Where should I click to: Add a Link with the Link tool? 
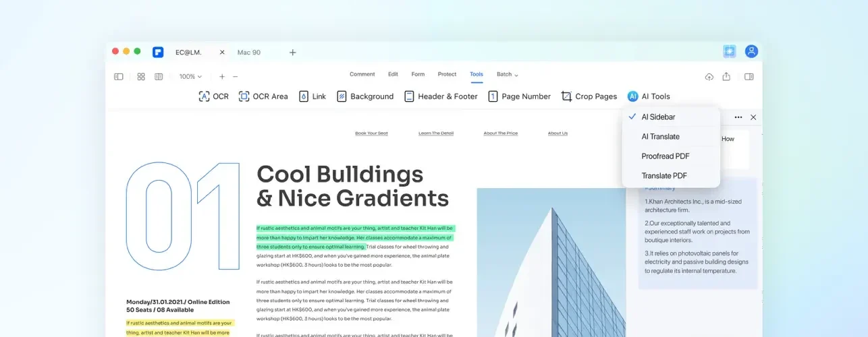click(313, 96)
